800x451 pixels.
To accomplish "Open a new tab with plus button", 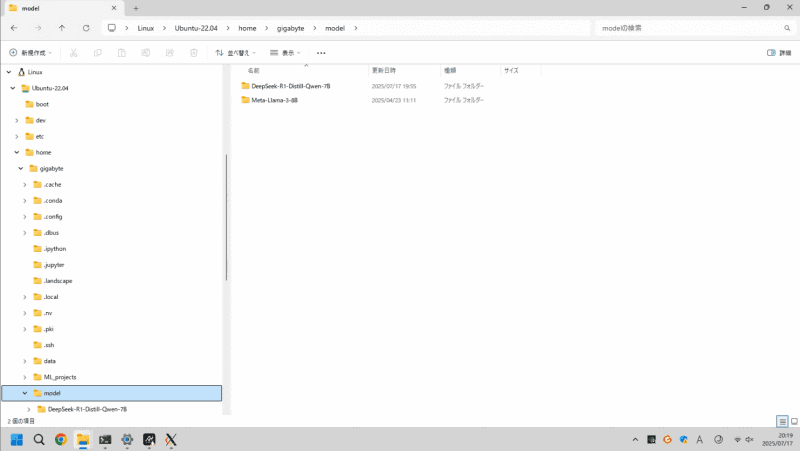I will [136, 8].
